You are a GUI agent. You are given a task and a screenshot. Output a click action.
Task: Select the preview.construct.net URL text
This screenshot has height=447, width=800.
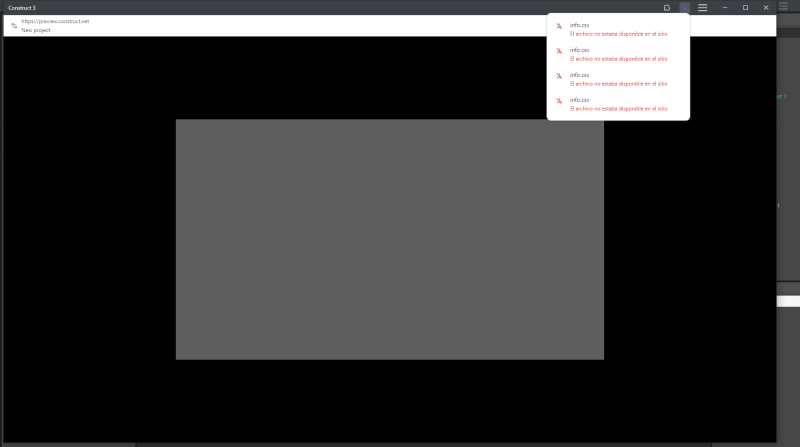pos(55,21)
